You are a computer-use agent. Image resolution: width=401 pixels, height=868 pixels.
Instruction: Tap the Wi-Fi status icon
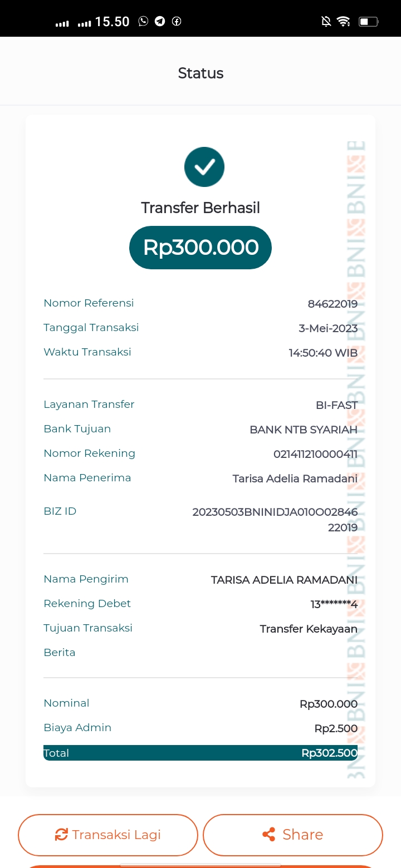[344, 21]
